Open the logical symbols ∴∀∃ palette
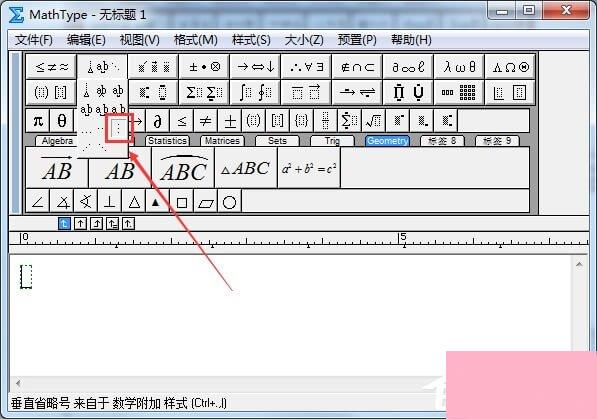 click(x=306, y=67)
